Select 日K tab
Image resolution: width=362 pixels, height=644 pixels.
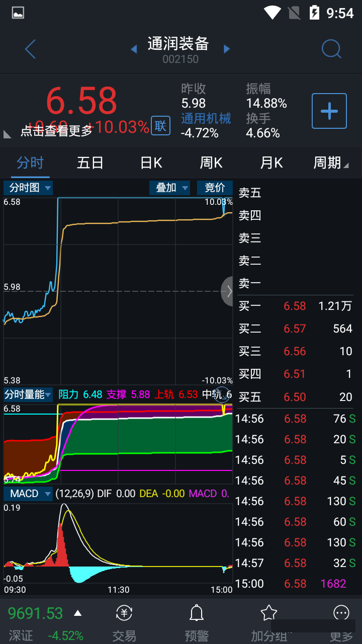coord(151,163)
